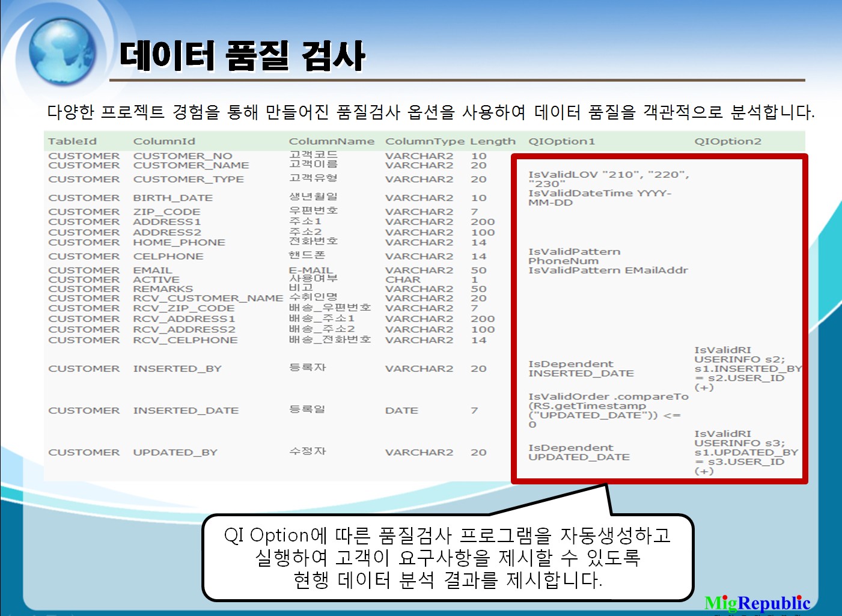This screenshot has height=616, width=842.
Task: Click the 생년월일 column name
Action: click(x=313, y=197)
